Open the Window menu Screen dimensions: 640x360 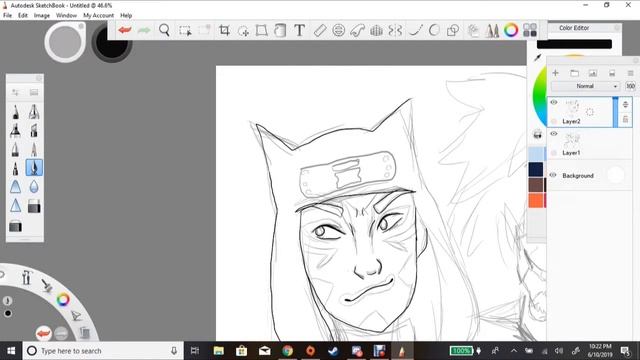(66, 16)
